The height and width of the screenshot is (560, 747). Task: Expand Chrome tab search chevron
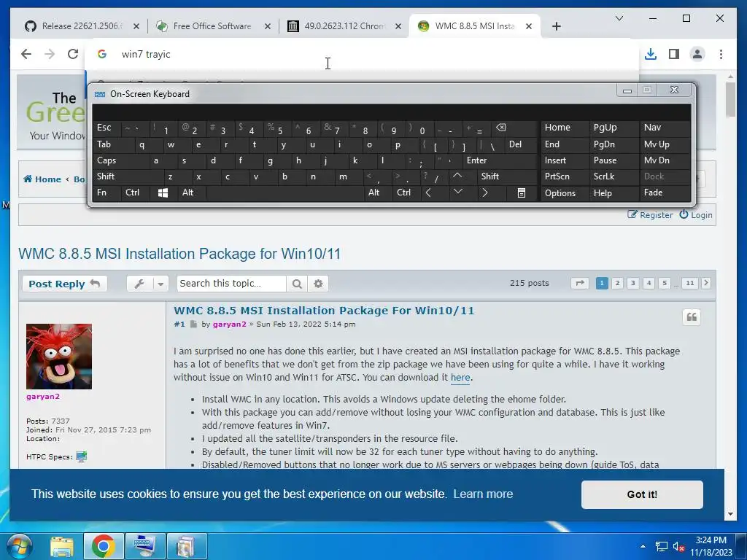[x=619, y=18]
